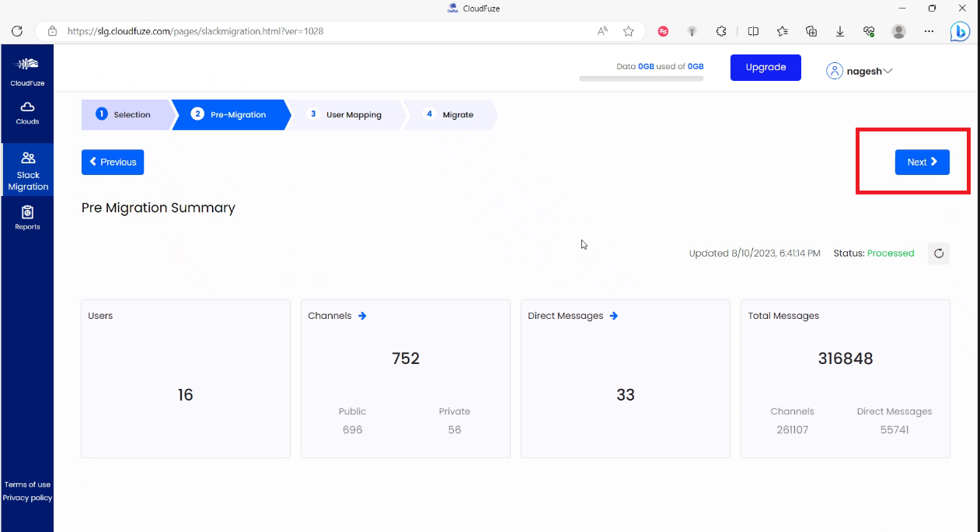Open the Slack Migration sidebar icon
The height and width of the screenshot is (532, 980).
coord(27,170)
